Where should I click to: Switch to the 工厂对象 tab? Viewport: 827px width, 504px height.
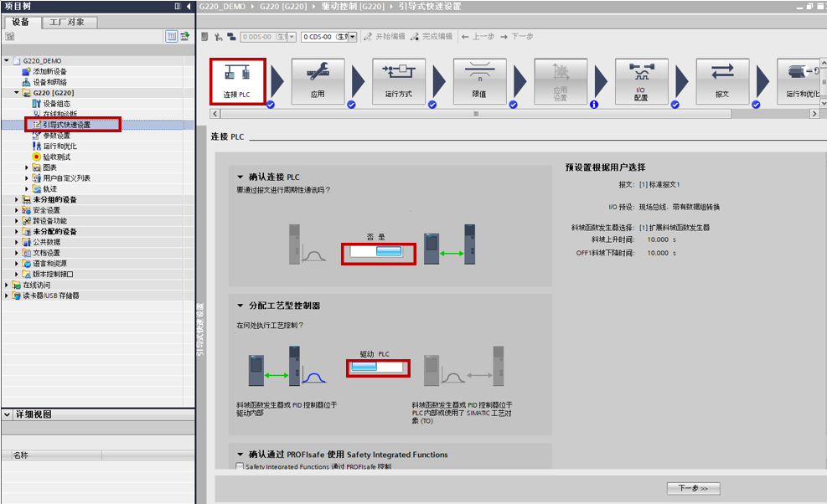coord(68,22)
